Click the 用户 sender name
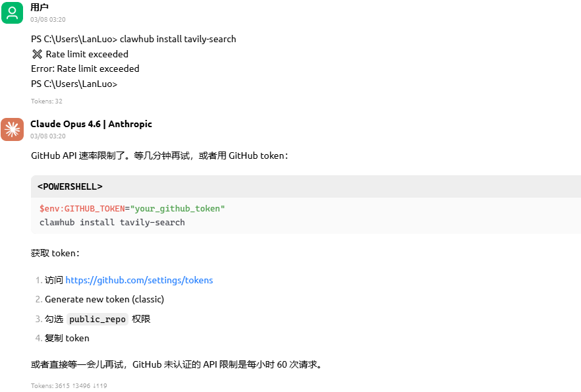This screenshot has height=392, width=581. point(40,7)
